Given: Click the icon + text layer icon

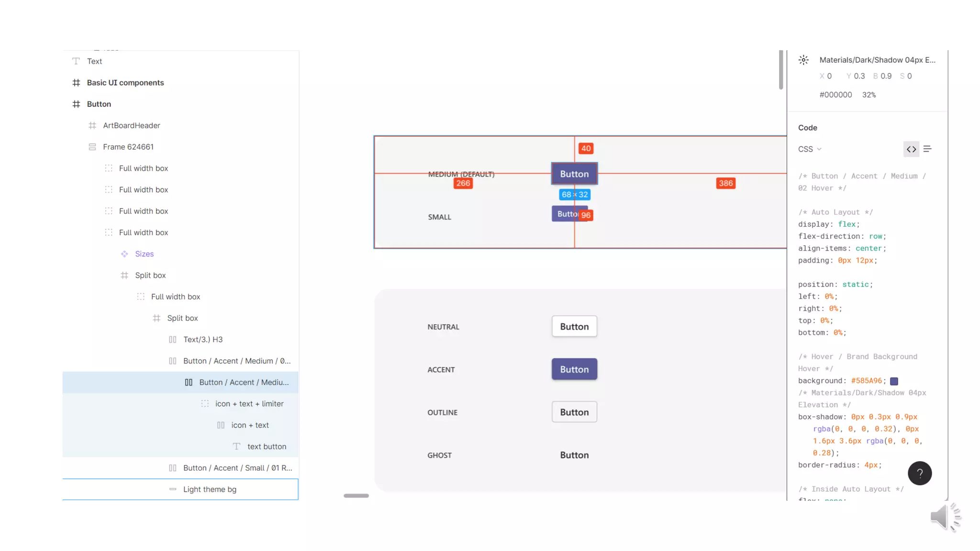Looking at the screenshot, I should tap(221, 425).
